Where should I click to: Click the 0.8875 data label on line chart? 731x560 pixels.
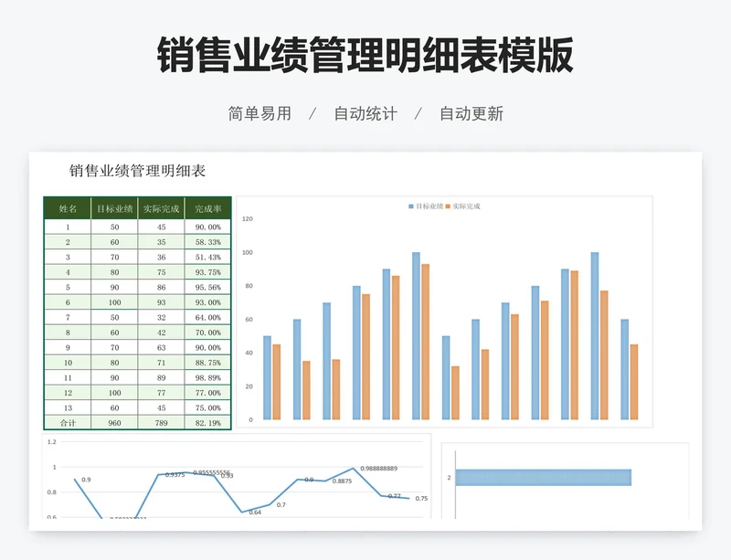tap(342, 481)
